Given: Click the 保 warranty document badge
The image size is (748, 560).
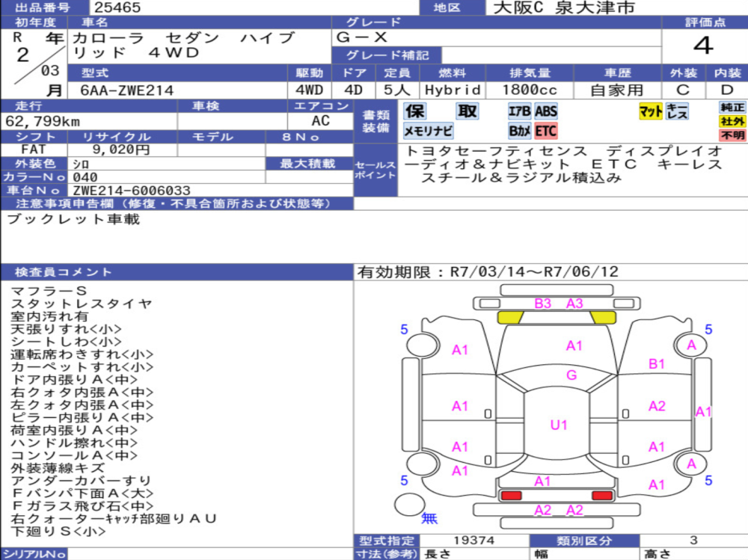Looking at the screenshot, I should click(x=415, y=111).
